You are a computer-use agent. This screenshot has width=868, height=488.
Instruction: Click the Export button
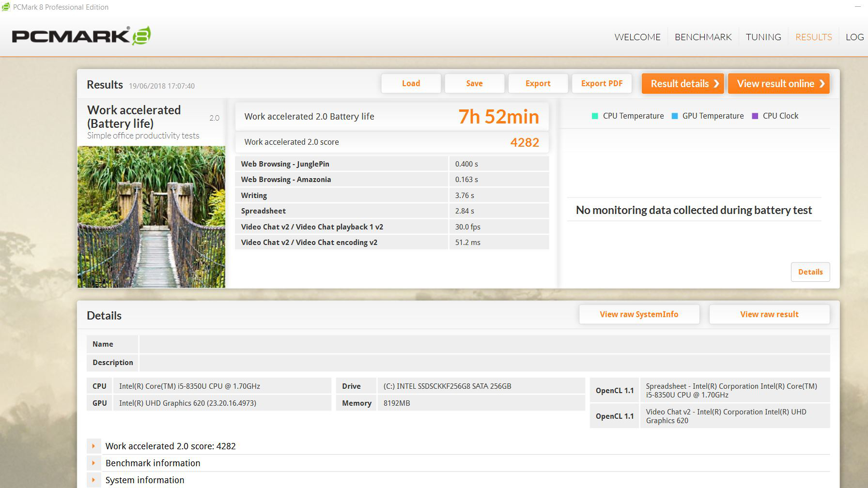(x=538, y=83)
